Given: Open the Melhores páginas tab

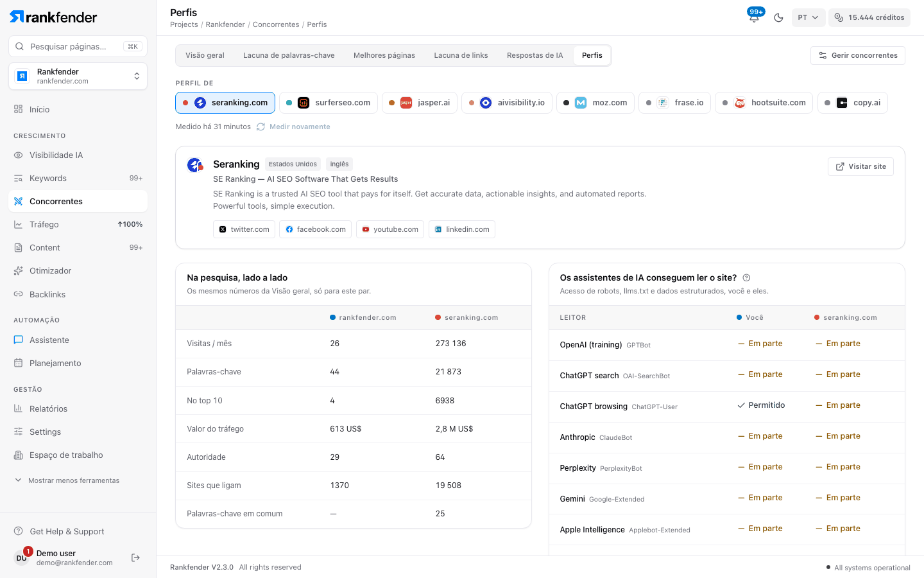Looking at the screenshot, I should (384, 55).
